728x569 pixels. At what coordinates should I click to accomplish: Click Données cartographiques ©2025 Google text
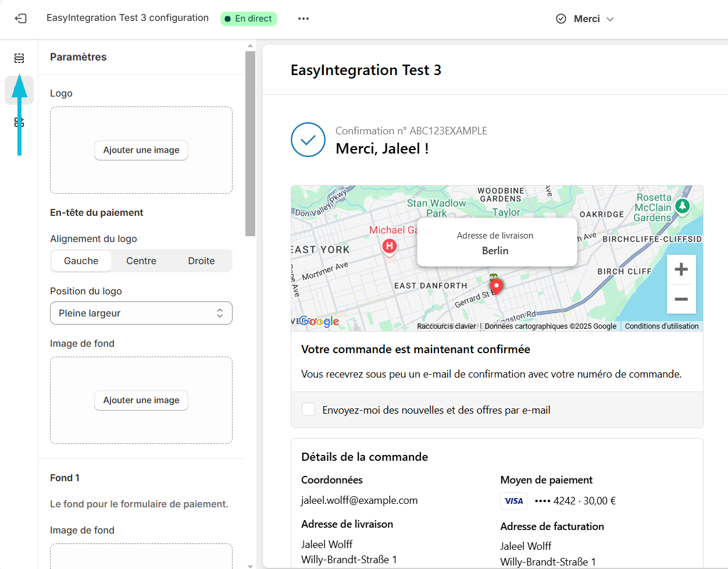(551, 326)
